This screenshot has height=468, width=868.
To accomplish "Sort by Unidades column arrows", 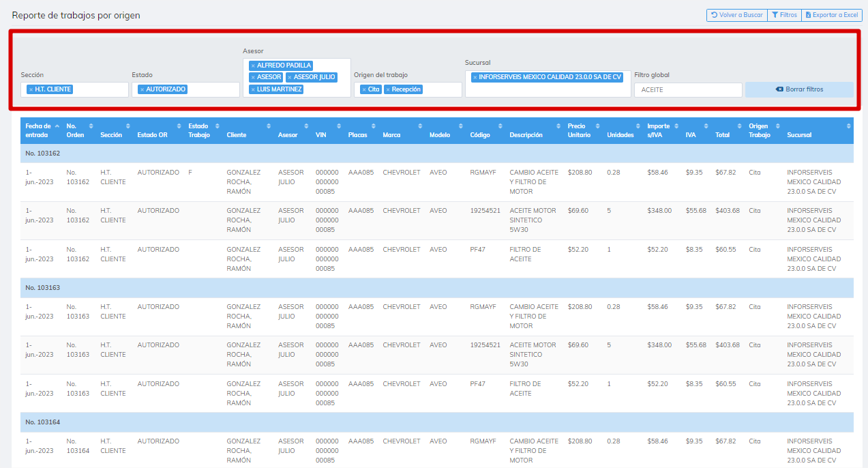I will pos(639,126).
